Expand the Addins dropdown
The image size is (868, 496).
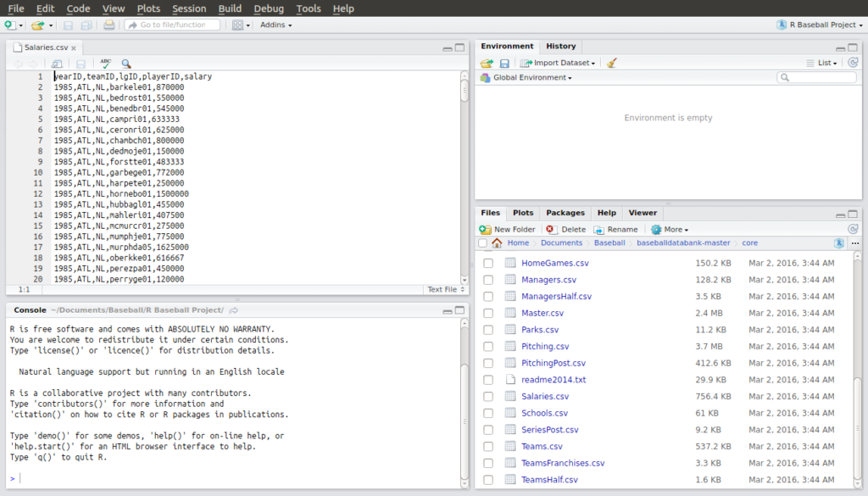pos(275,25)
